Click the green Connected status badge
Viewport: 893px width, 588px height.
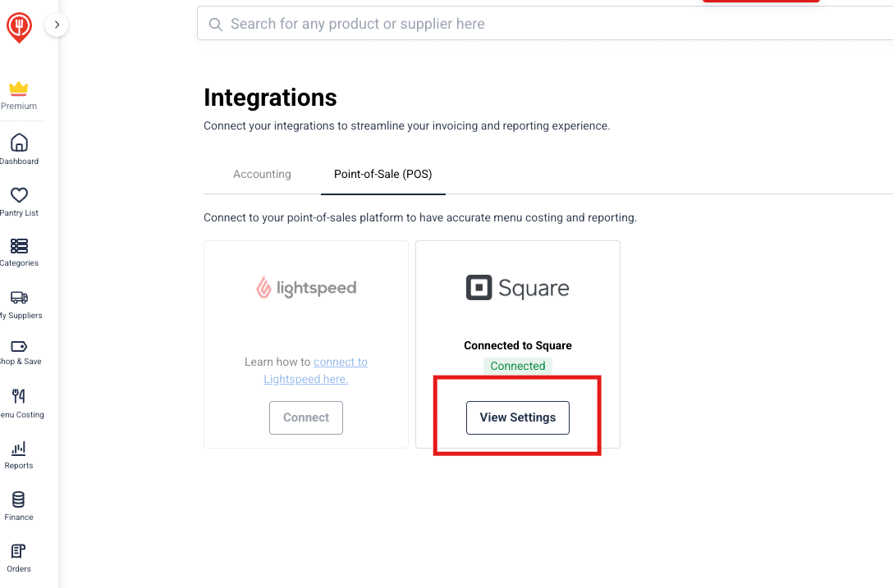(518, 366)
